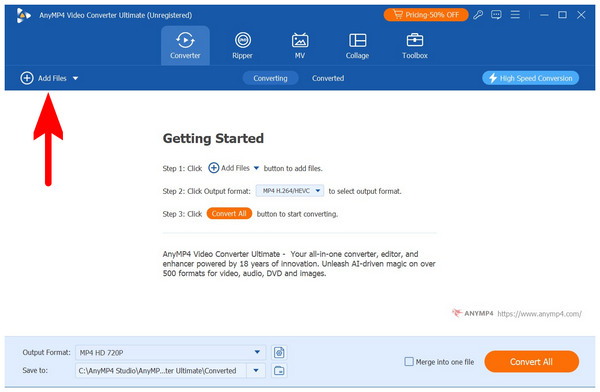Click the Add Files button in toolbar
The width and height of the screenshot is (600, 392).
[43, 78]
